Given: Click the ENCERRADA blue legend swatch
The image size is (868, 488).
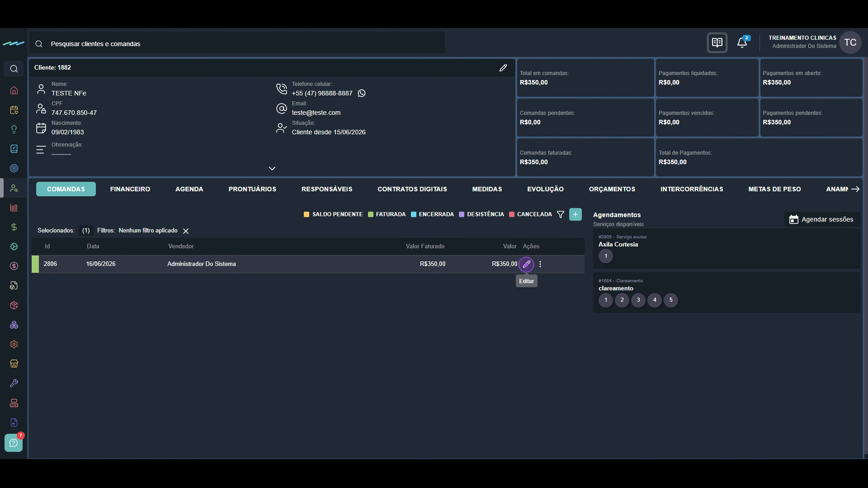Looking at the screenshot, I should (414, 215).
